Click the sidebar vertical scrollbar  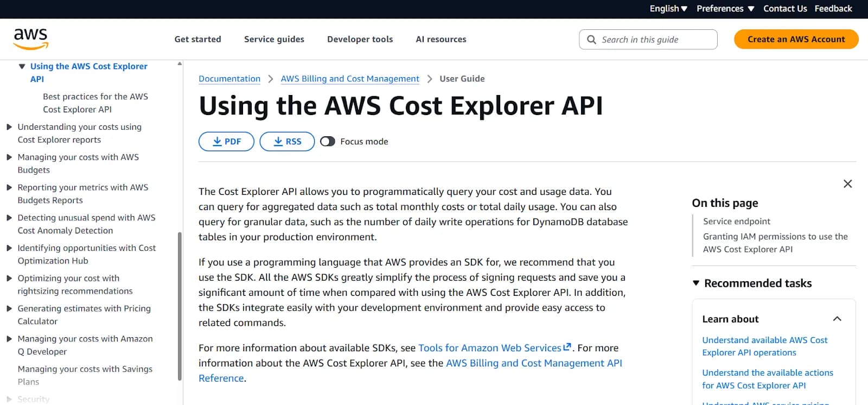180,307
